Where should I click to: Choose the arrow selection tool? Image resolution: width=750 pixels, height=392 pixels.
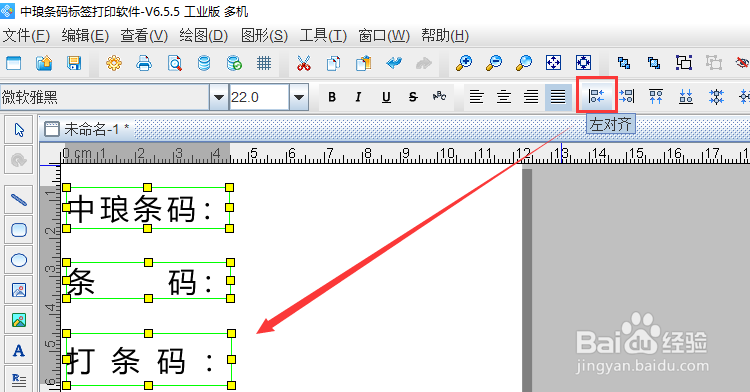coord(19,130)
